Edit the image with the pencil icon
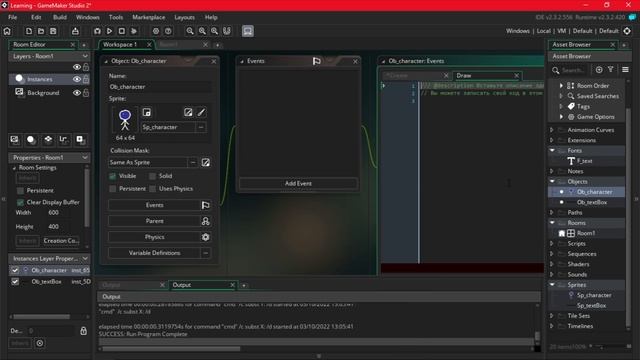 click(201, 112)
